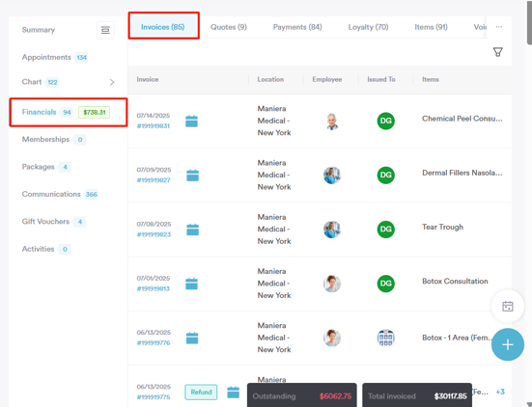Viewport: 532px width, 407px height.
Task: Switch to the Quotes (9) tab
Action: 228,27
